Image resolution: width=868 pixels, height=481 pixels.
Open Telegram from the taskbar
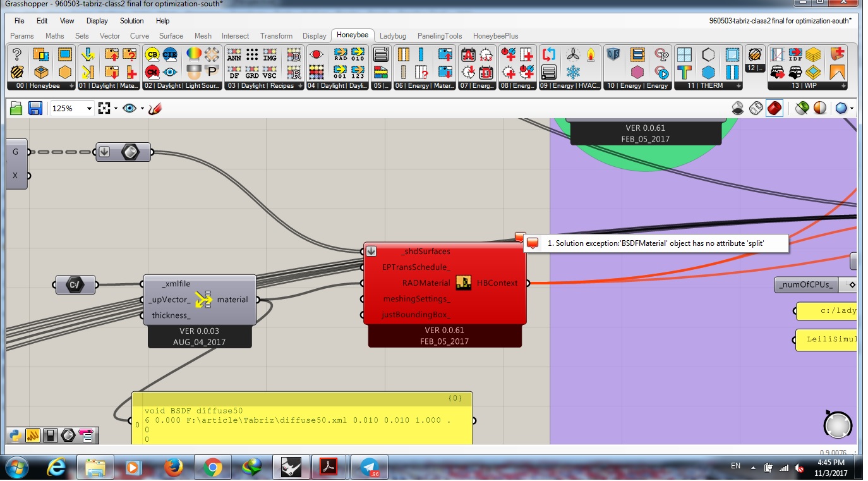coord(369,468)
